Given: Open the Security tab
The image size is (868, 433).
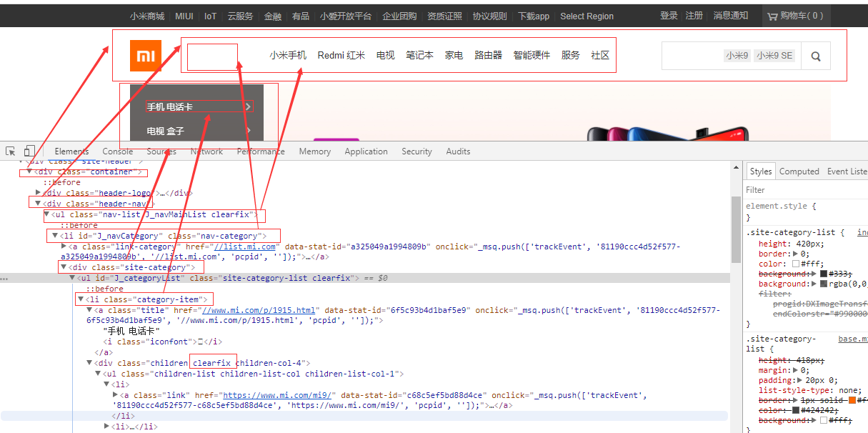Looking at the screenshot, I should click(x=416, y=151).
